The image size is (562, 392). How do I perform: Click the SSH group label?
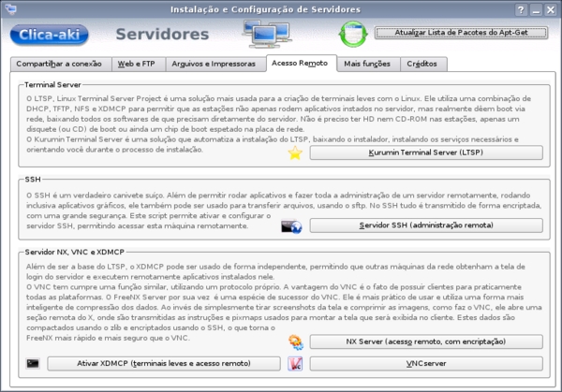tap(33, 180)
